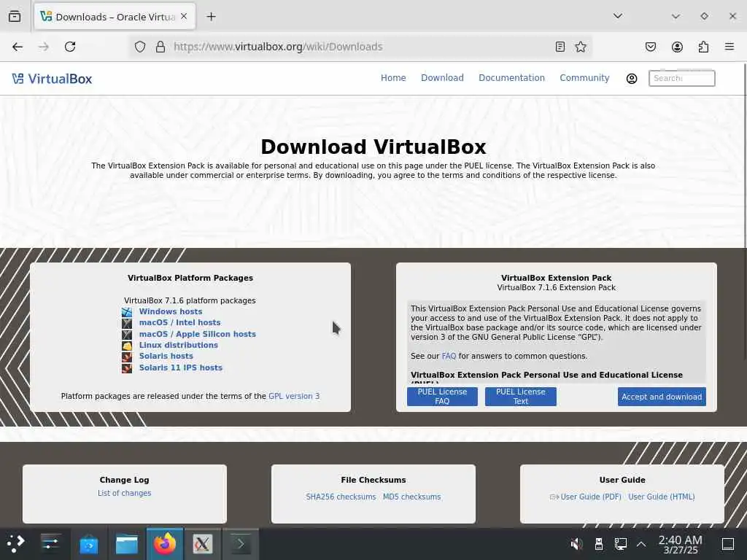The width and height of the screenshot is (747, 560).
Task: Click the site padlock security icon
Action: [160, 47]
